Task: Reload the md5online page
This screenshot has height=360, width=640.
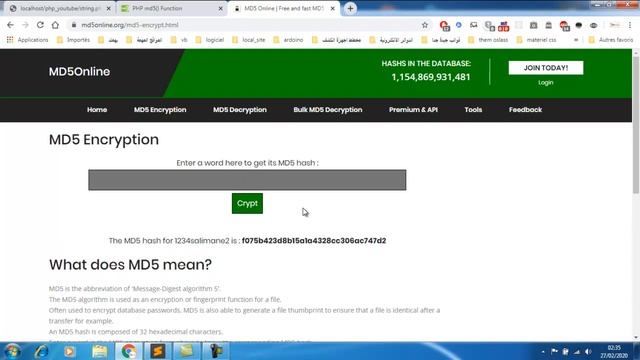Action: point(40,25)
